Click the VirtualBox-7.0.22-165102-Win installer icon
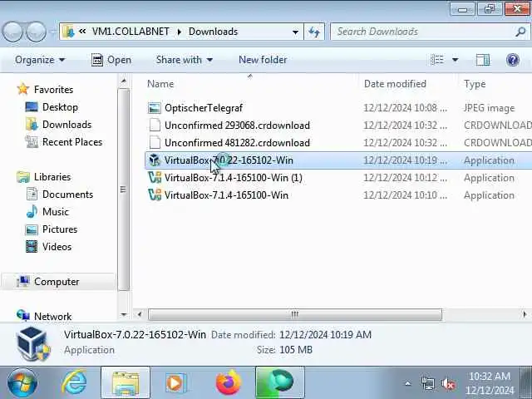 [155, 160]
